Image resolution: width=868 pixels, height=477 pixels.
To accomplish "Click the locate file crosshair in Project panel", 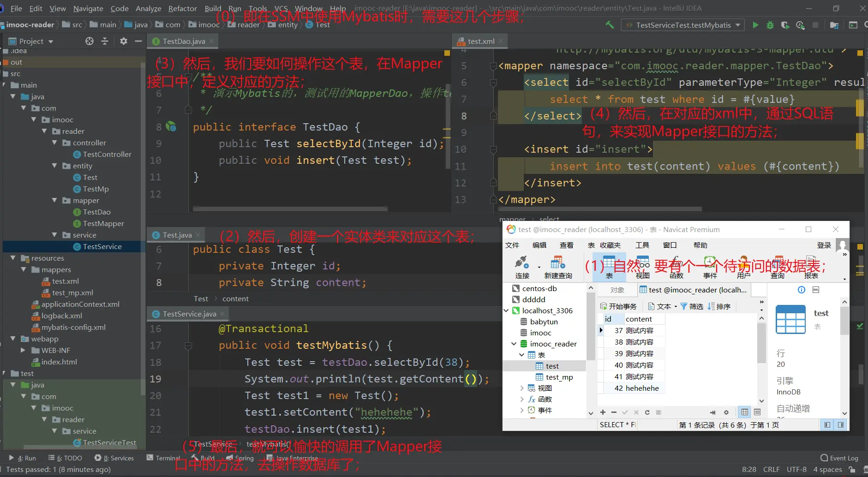I will tap(90, 41).
